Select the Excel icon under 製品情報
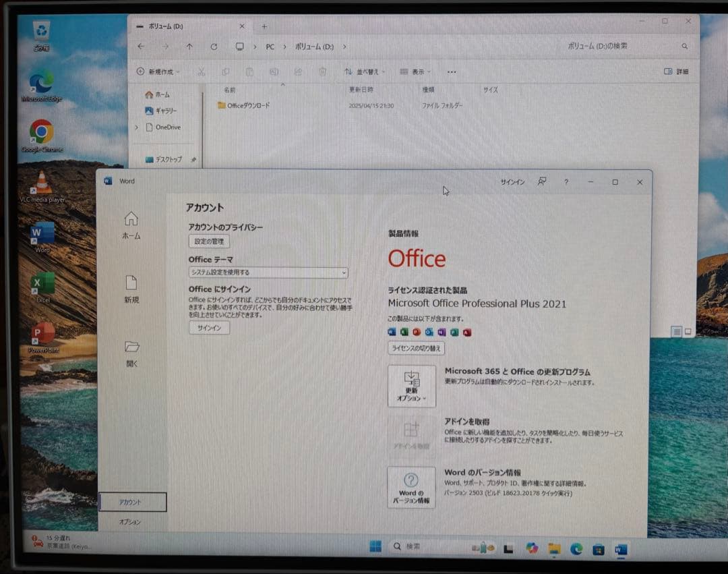This screenshot has width=728, height=574. pos(404,332)
